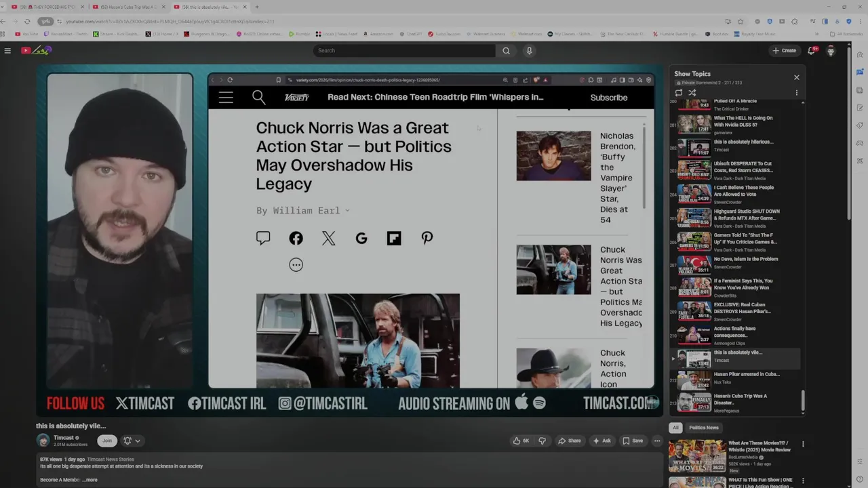The height and width of the screenshot is (488, 868).
Task: Toggle loop playlist
Action: coord(679,93)
